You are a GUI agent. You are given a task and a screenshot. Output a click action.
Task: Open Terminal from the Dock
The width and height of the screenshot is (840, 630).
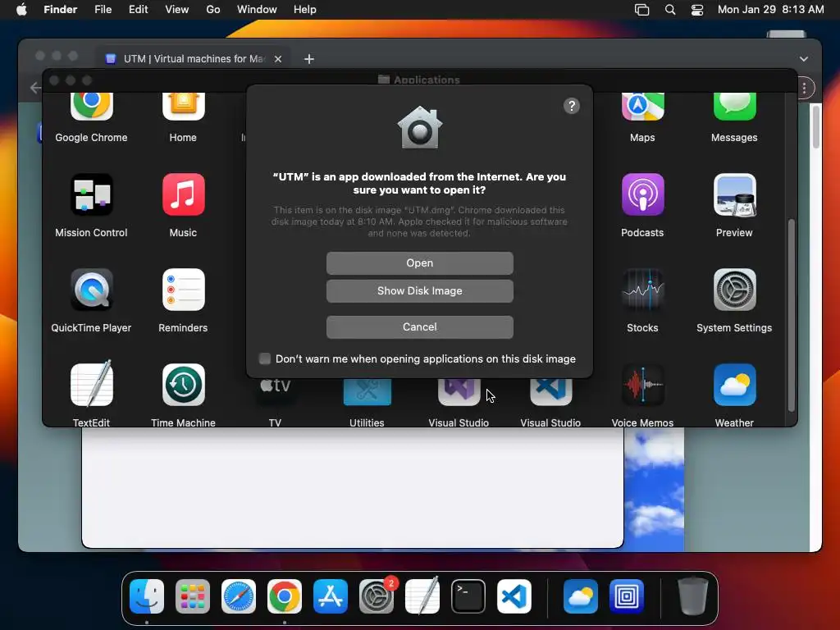coord(468,596)
